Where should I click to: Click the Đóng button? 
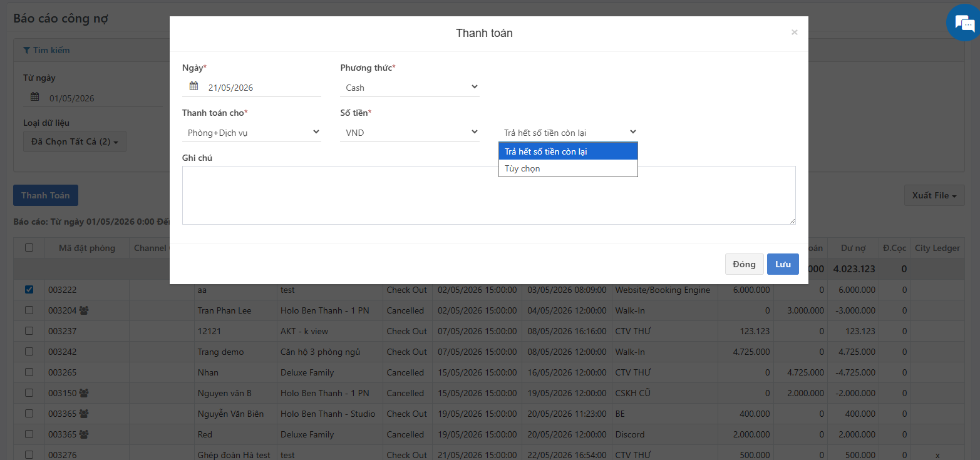coord(744,264)
